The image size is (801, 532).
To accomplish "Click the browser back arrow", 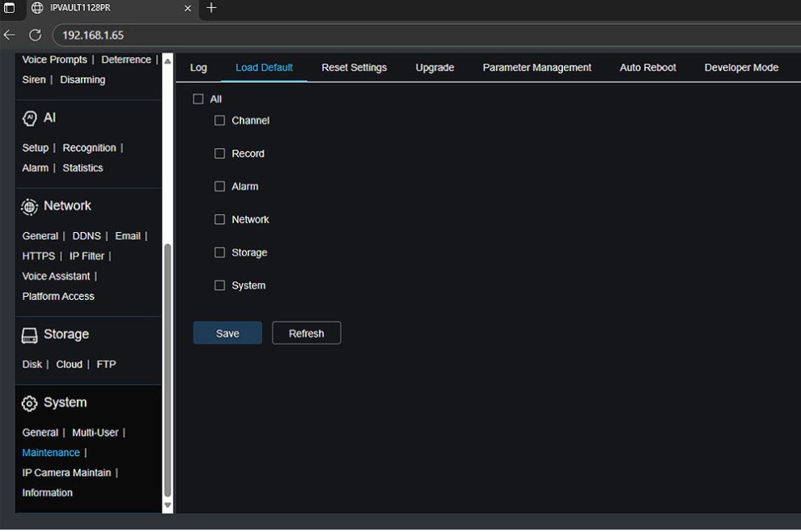I will tap(9, 36).
